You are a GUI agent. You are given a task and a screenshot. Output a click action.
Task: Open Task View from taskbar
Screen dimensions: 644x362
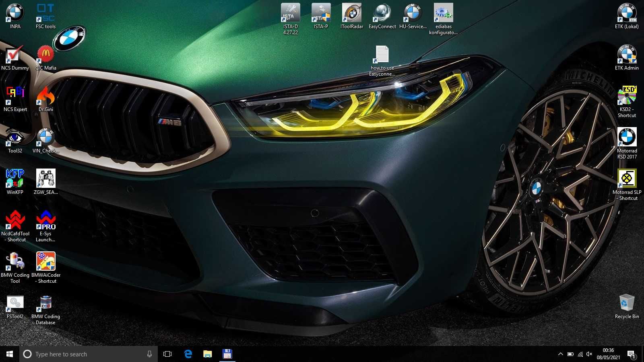coord(167,354)
